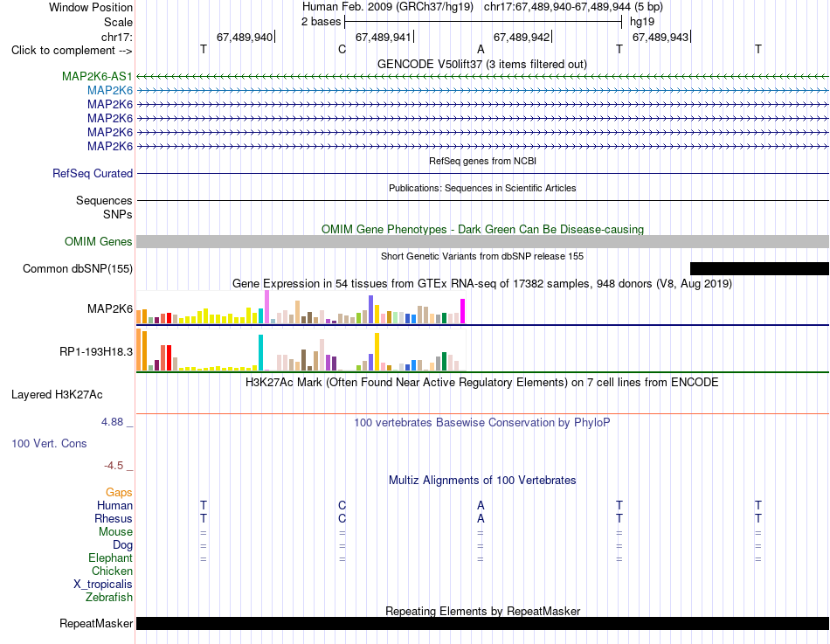Click '100 vertebrates Basewise Conservation by PhyloP' title
Viewport: 830px width, 644px height.
[x=482, y=423]
